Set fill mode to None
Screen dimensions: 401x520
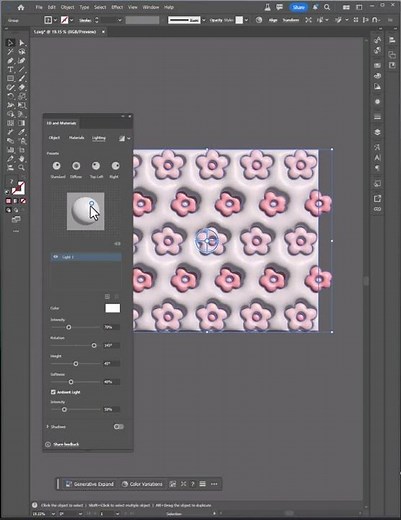[x=23, y=201]
